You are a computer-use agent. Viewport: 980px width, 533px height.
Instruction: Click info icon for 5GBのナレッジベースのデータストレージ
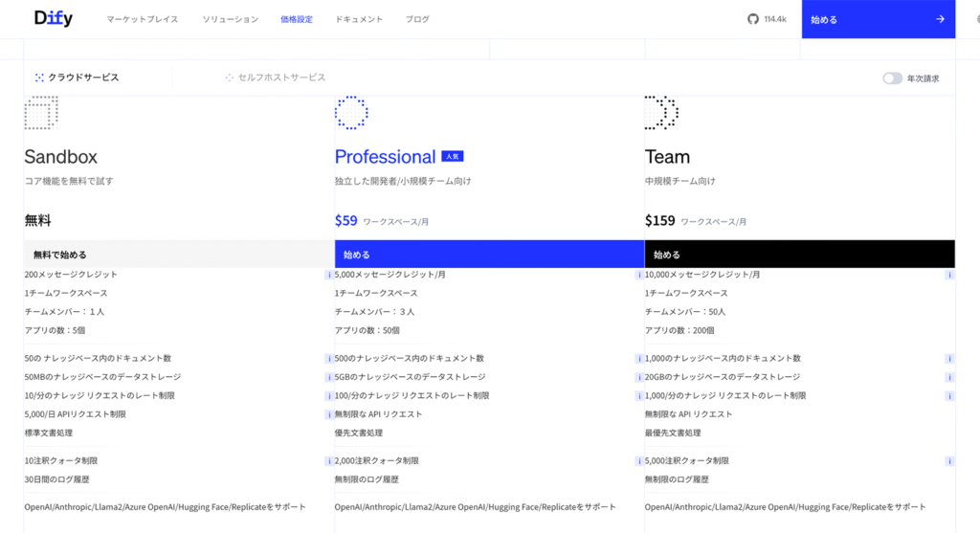click(638, 377)
